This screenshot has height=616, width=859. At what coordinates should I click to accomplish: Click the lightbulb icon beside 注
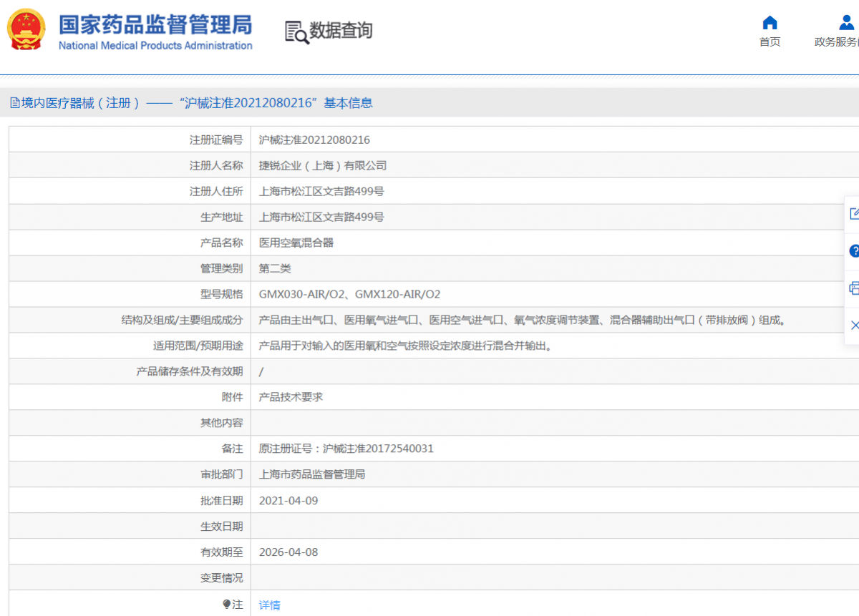(227, 605)
